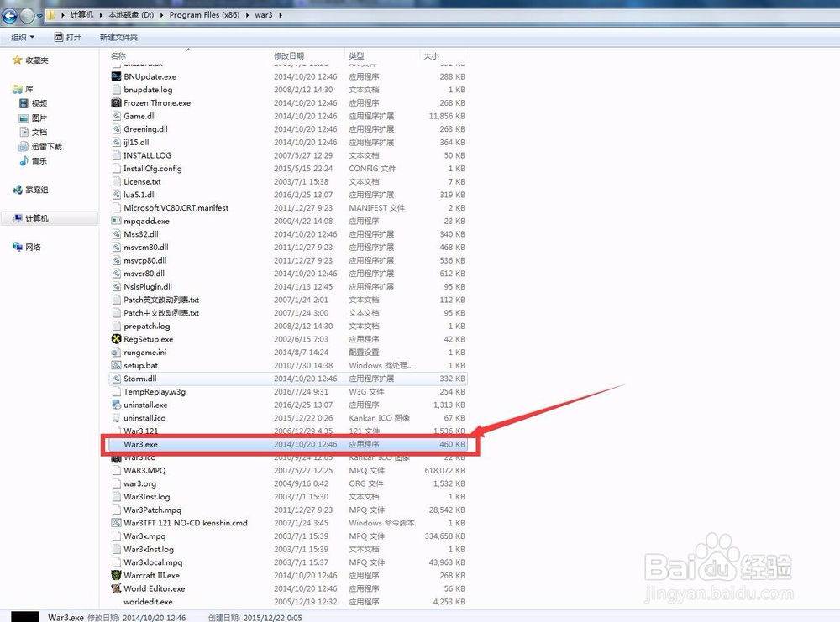Open the recent locations dropdown arrow
This screenshot has height=622, width=840.
39,16
